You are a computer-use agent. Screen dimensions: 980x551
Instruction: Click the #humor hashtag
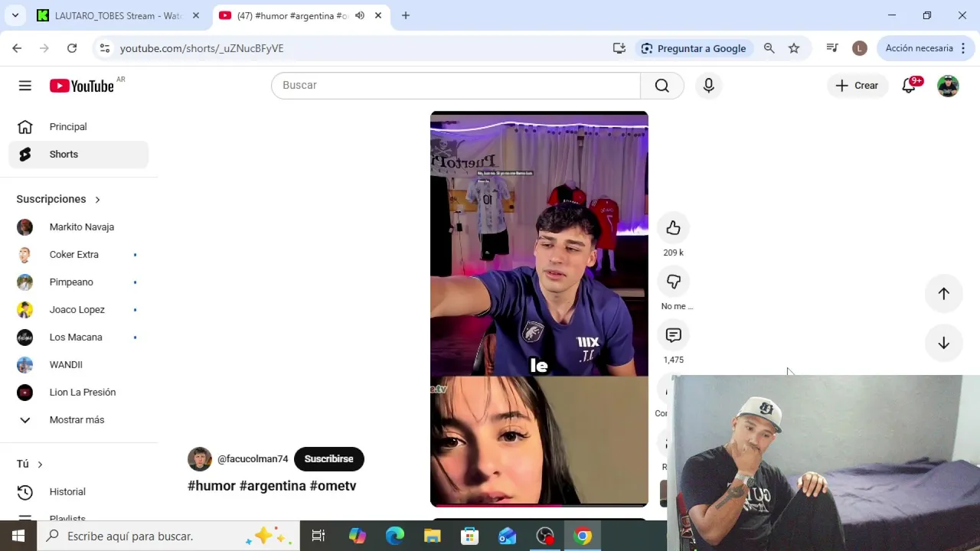[x=211, y=486]
